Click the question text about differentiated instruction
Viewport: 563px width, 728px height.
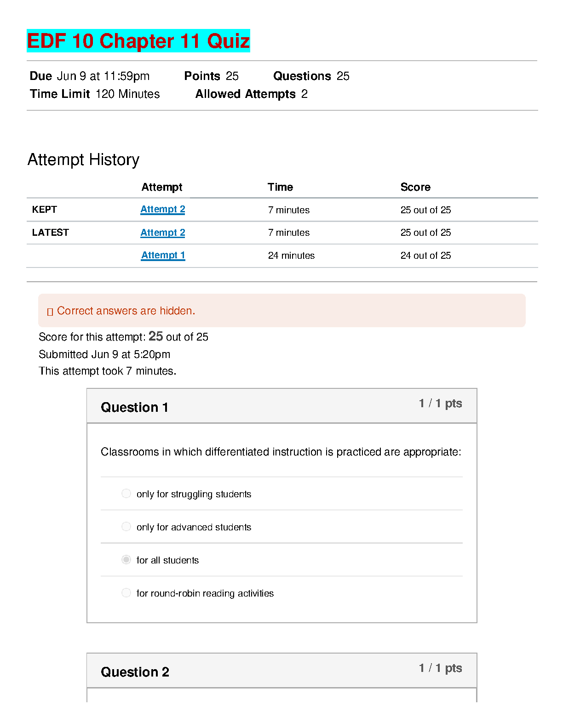coord(281,452)
